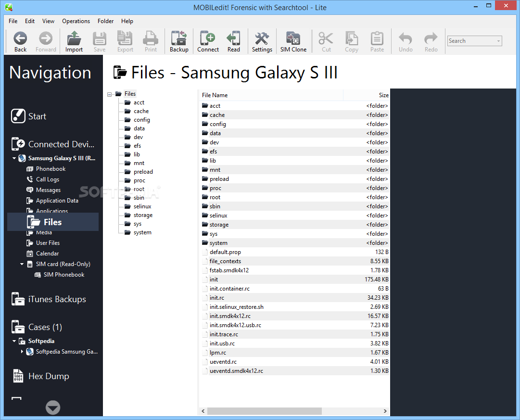Click the horizontal scrollbar thumb in file list

coord(264,411)
